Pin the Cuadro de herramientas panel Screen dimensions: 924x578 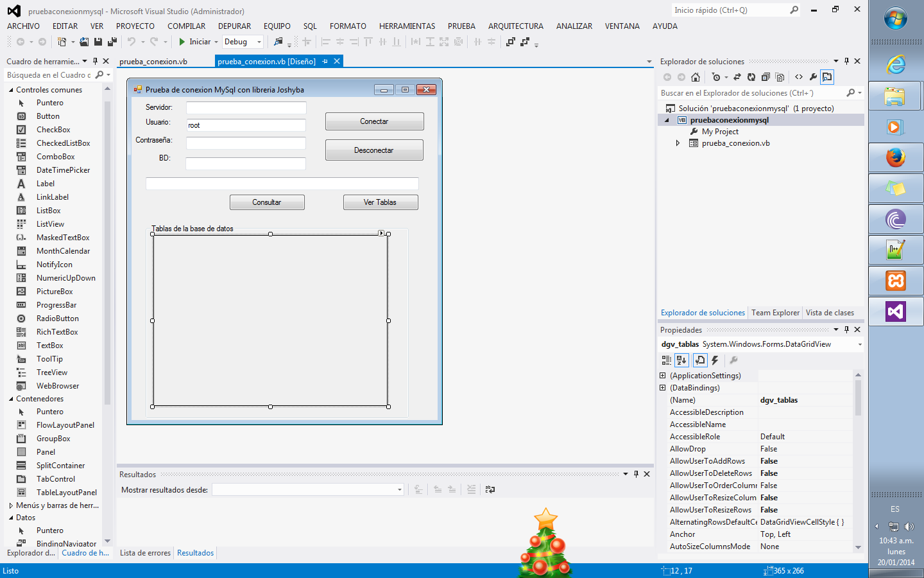pos(95,61)
